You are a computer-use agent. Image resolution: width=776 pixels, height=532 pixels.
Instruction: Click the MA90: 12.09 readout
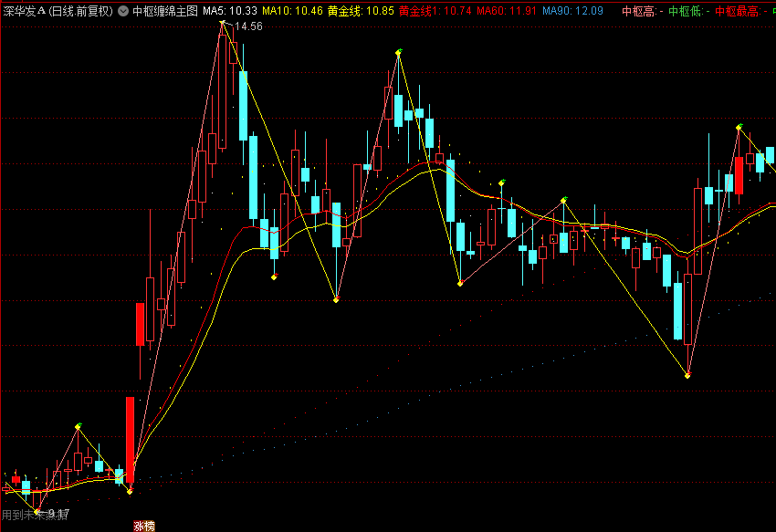tap(572, 11)
